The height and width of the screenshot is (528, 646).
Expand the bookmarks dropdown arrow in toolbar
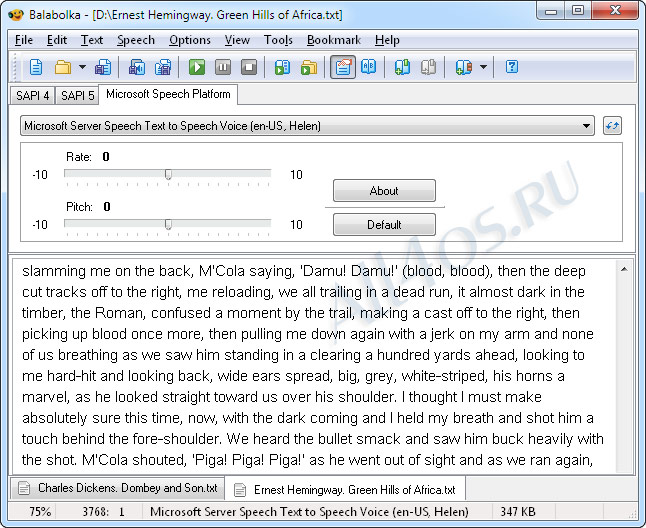pyautogui.click(x=483, y=67)
